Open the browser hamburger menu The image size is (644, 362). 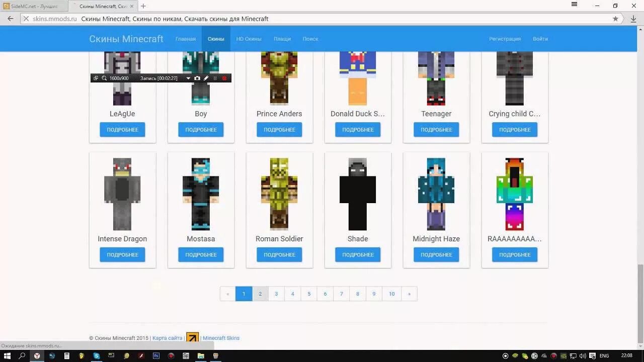tap(574, 5)
